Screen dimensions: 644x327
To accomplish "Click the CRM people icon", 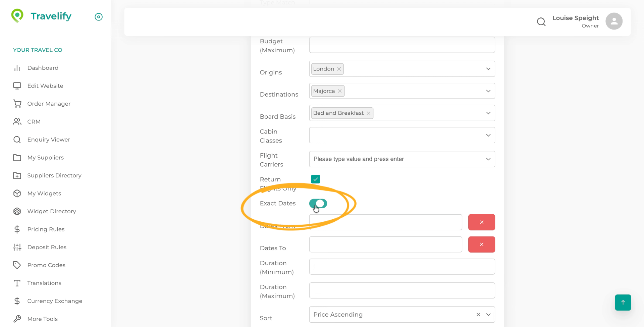I will (x=17, y=121).
